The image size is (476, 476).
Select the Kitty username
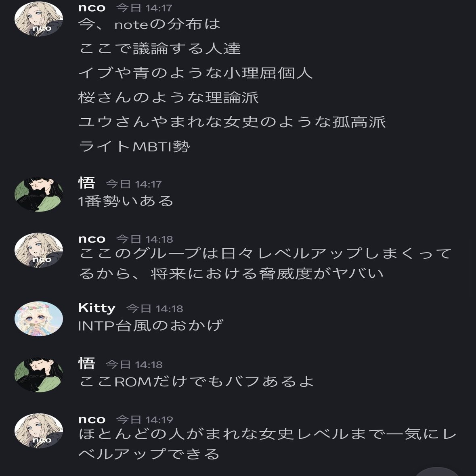[x=97, y=308]
